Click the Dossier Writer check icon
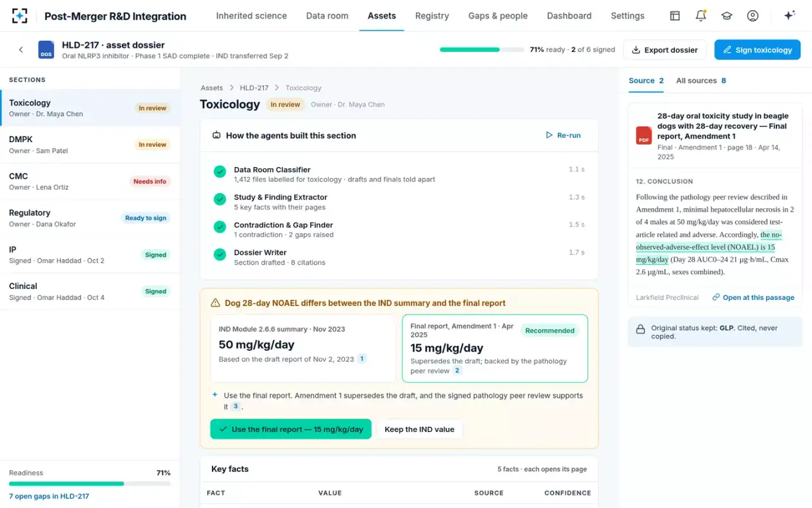812x508 pixels. (220, 254)
